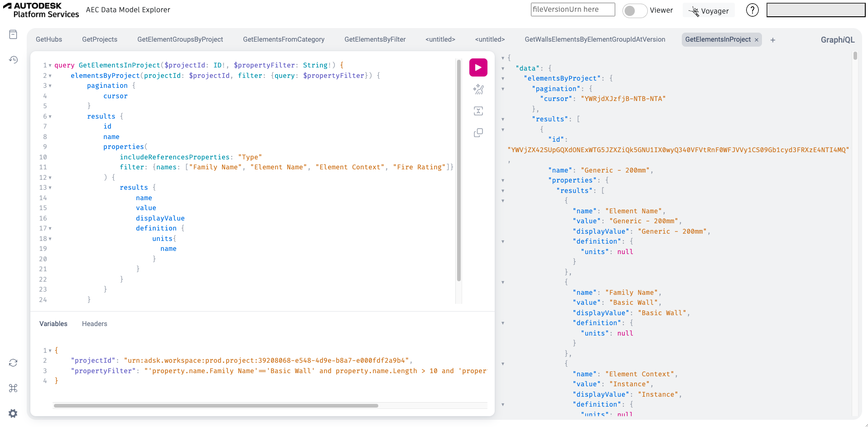Collapse fold arrow at line 12
868x437 pixels.
[50, 178]
